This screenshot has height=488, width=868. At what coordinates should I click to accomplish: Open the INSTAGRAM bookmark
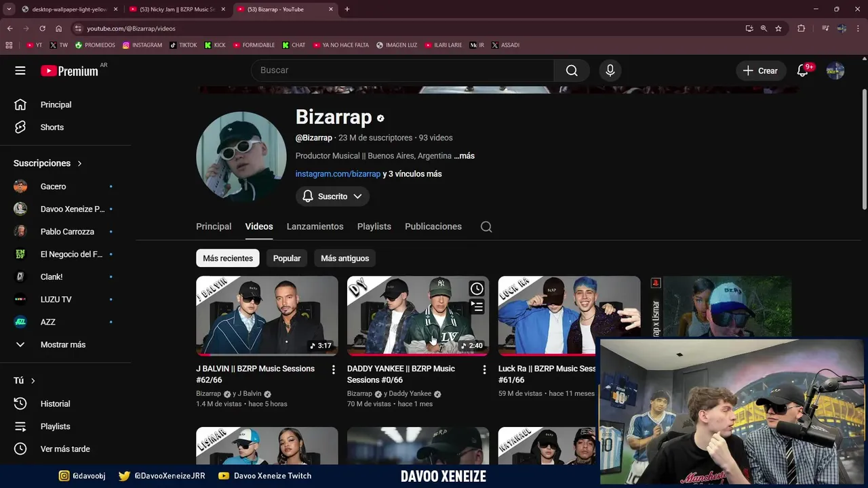pyautogui.click(x=142, y=45)
